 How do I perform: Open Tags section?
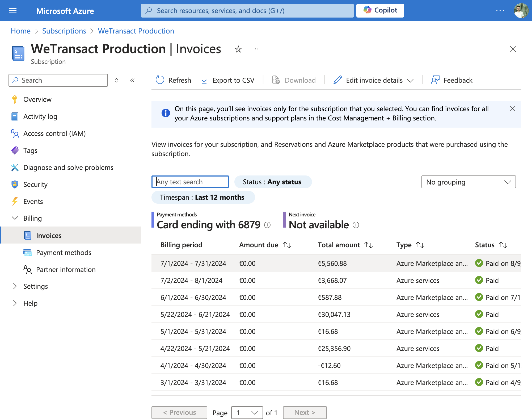(x=30, y=150)
